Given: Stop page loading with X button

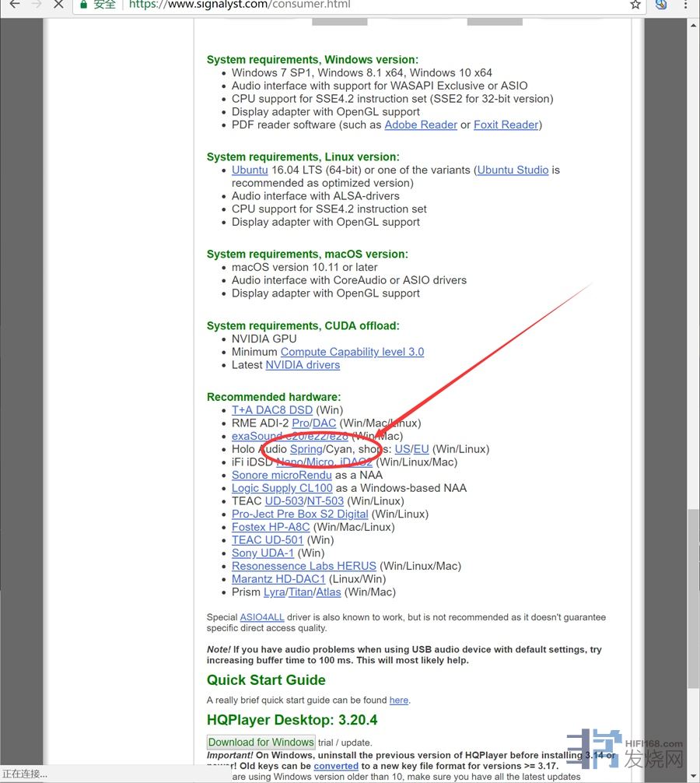Looking at the screenshot, I should (x=59, y=4).
